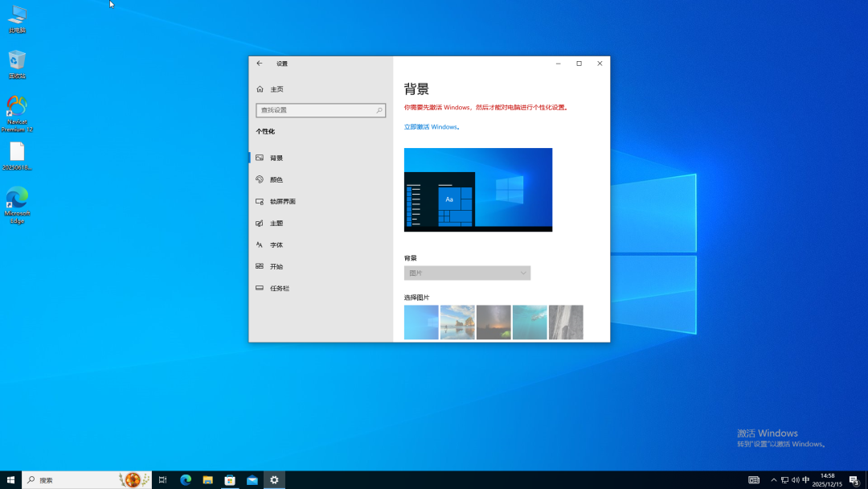The width and height of the screenshot is (868, 489).
Task: Open Task View from the taskbar
Action: [x=162, y=480]
